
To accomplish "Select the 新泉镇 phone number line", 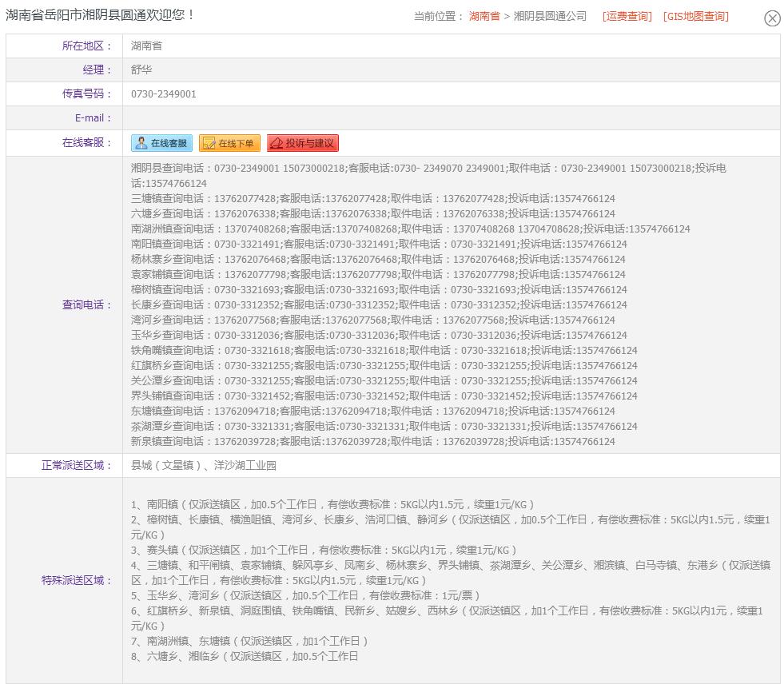I will (372, 442).
